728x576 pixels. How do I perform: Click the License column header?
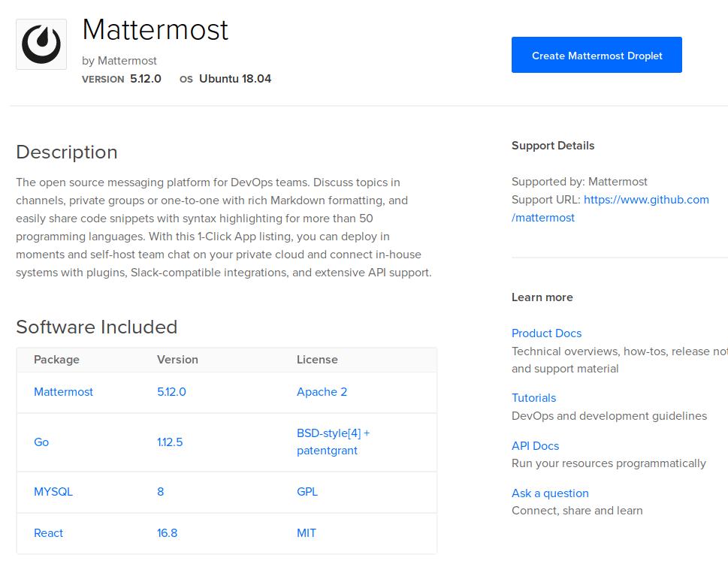click(x=317, y=360)
